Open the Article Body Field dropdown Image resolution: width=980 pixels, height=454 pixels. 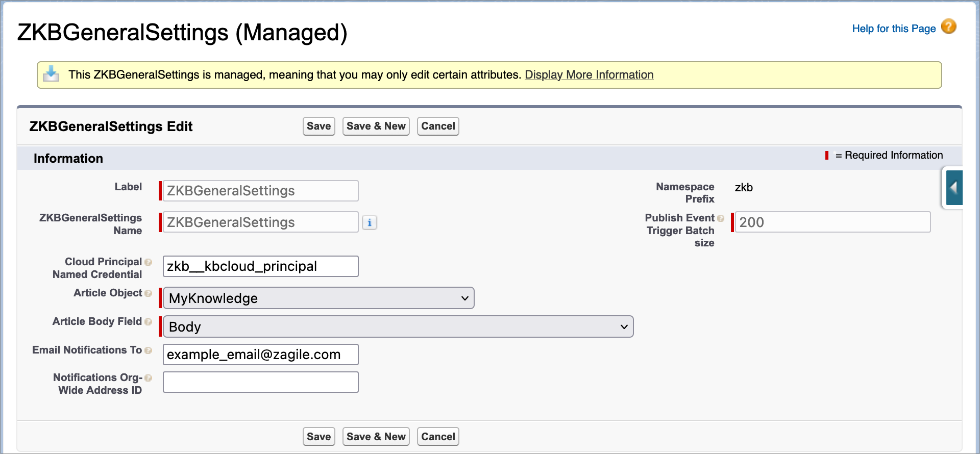[398, 326]
